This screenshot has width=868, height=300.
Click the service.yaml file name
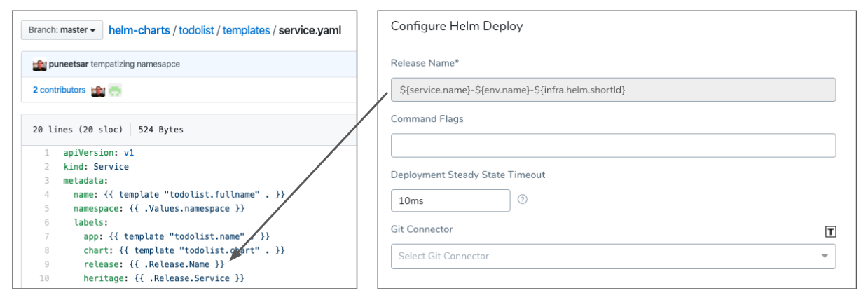pyautogui.click(x=310, y=30)
